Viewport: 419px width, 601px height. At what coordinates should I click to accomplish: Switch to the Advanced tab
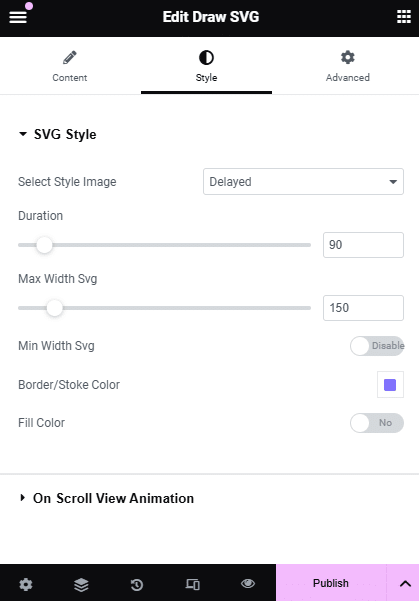pyautogui.click(x=348, y=66)
